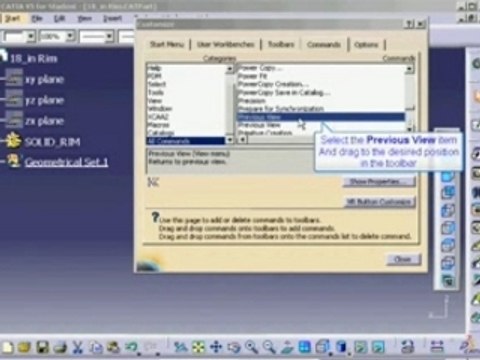Click the Isometric View cube icon in bottom toolbar

[x=322, y=346]
